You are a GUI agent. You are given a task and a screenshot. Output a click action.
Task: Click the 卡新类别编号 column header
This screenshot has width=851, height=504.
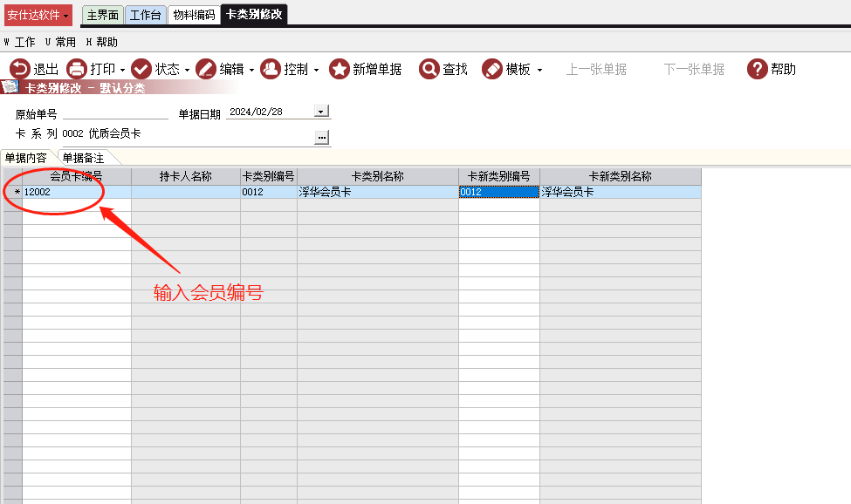click(x=498, y=177)
